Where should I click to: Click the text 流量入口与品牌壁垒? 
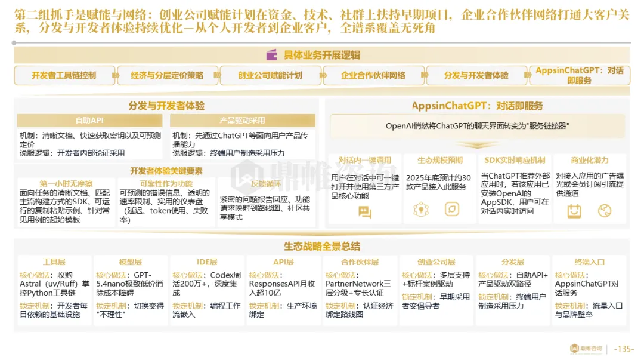[589, 310]
